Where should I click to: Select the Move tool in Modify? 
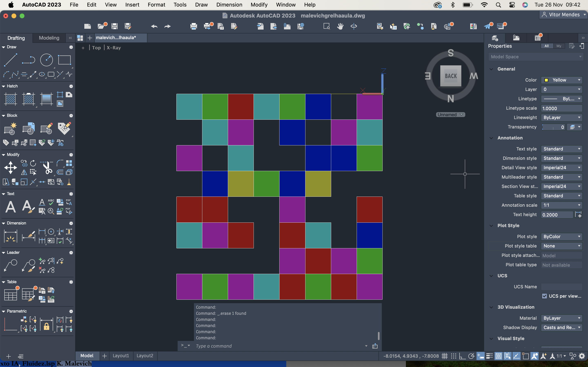[10, 167]
